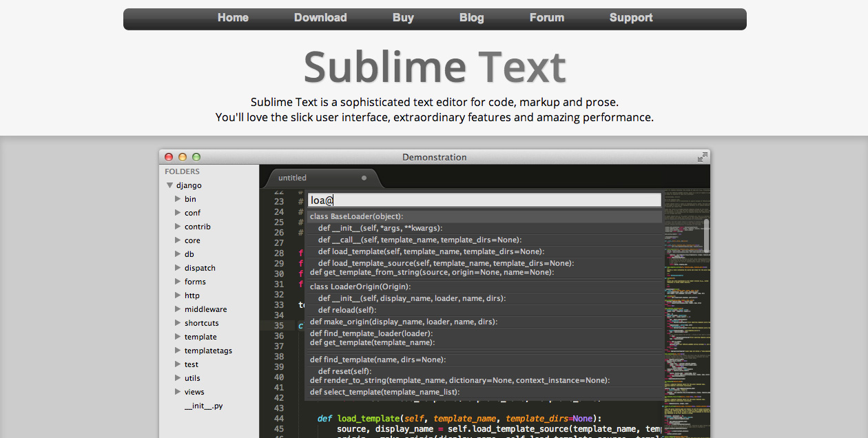This screenshot has height=438, width=868.
Task: Select def find_template(name, dirs=None) result
Action: click(484, 359)
